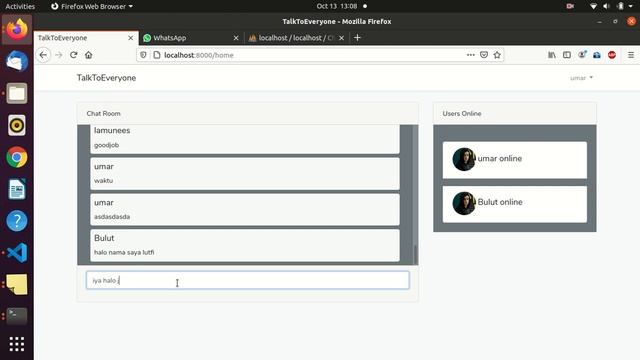Click the volume icon in top bar

[x=606, y=6]
